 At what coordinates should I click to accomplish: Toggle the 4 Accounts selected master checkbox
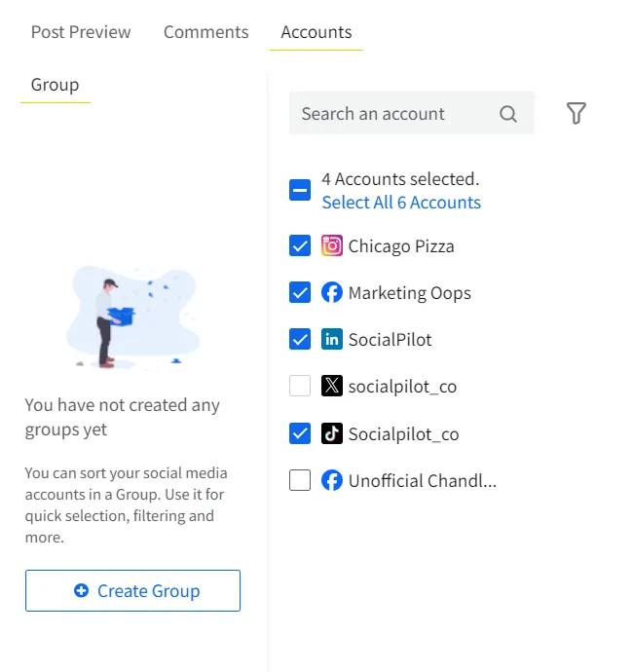[300, 190]
